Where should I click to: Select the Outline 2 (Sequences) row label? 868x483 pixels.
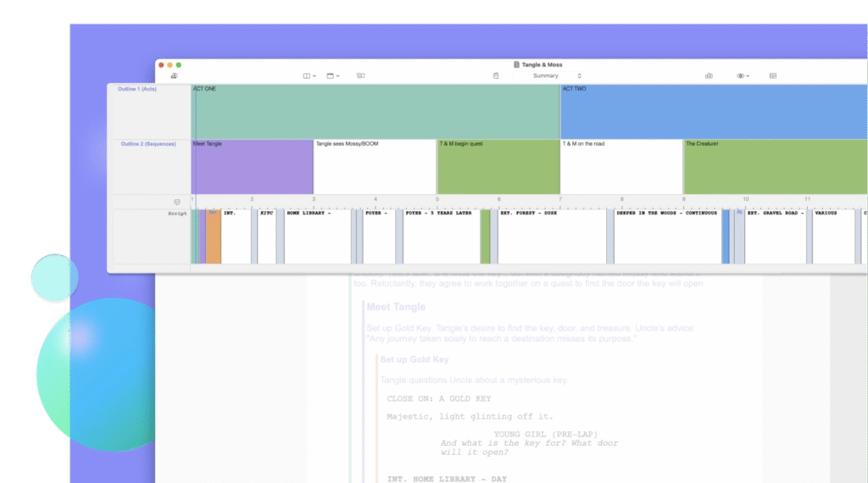click(147, 144)
